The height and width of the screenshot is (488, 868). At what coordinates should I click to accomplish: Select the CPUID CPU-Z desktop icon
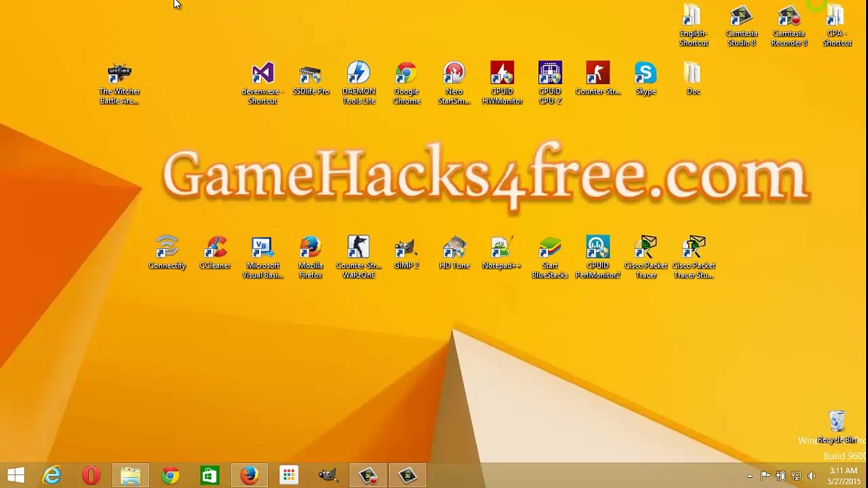(x=550, y=84)
